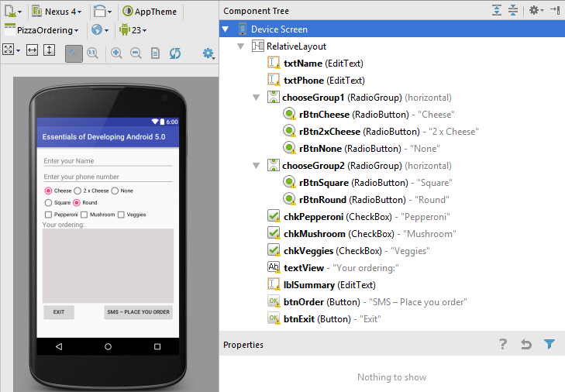Click the Expand All icon in Component Tree

pyautogui.click(x=497, y=10)
